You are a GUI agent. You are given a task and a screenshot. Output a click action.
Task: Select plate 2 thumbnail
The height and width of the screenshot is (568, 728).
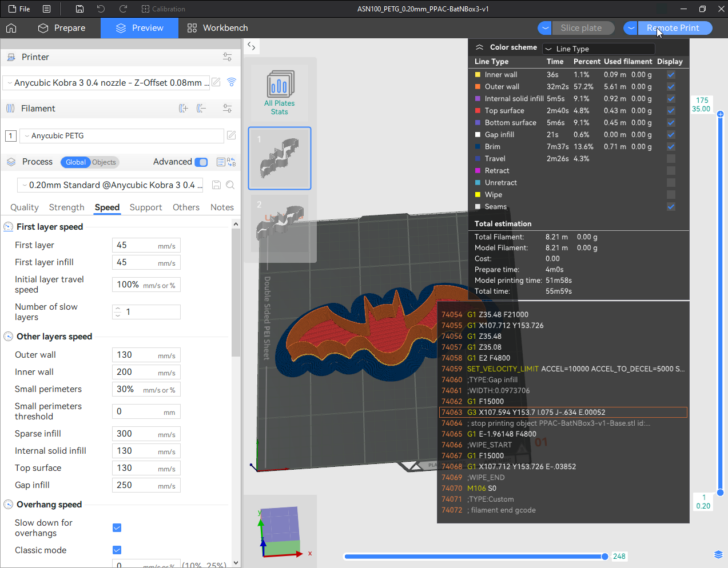[x=280, y=224]
